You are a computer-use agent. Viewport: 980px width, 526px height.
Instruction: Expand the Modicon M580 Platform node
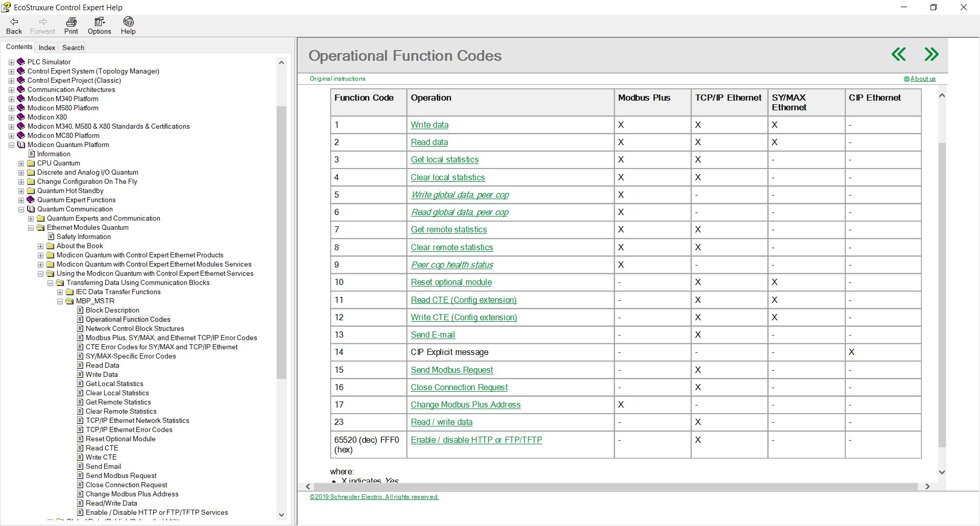[11, 108]
